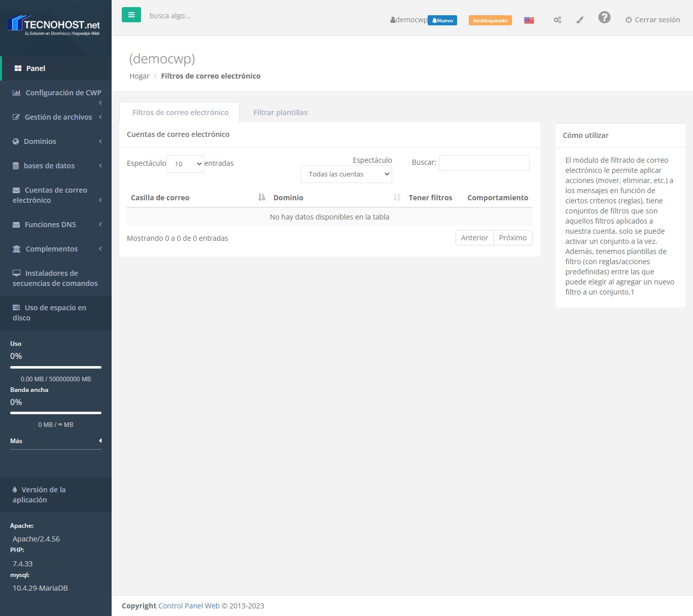Screen dimensions: 693x616
Task: Click the Nuevo notifications bell badge
Action: (442, 20)
